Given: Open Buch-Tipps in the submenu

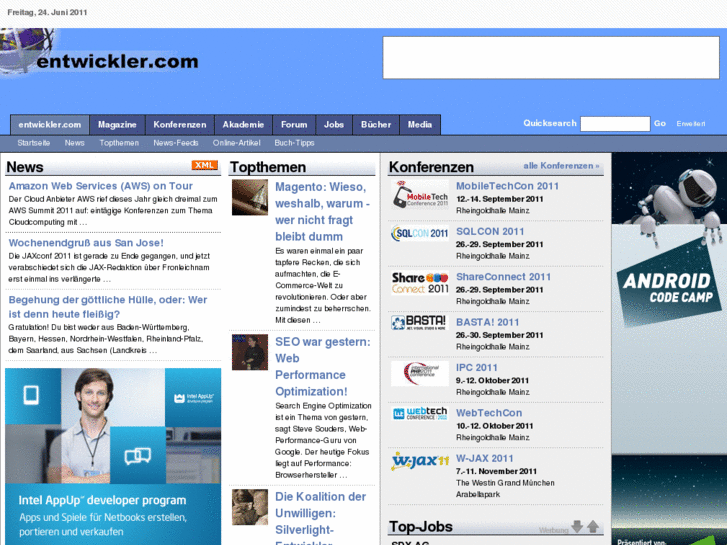Looking at the screenshot, I should pyautogui.click(x=294, y=143).
